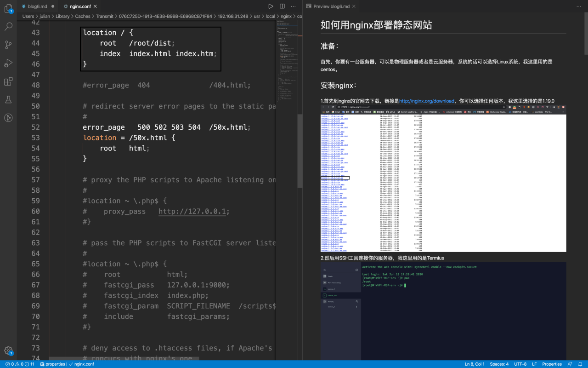The width and height of the screenshot is (588, 368).
Task: Open the Explorer view in the activity bar
Action: pyautogui.click(x=8, y=8)
